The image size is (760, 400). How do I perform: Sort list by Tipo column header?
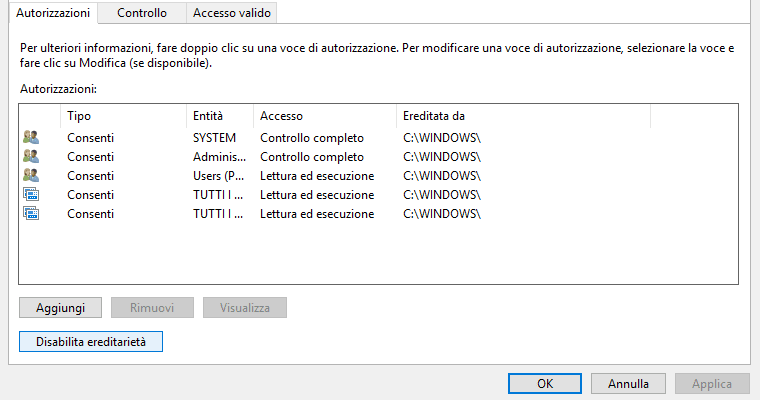click(x=123, y=116)
